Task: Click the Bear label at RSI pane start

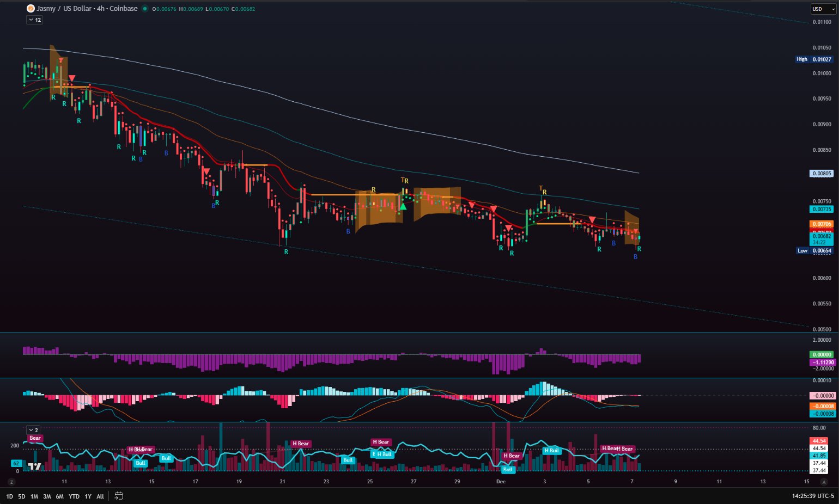Action: click(35, 438)
